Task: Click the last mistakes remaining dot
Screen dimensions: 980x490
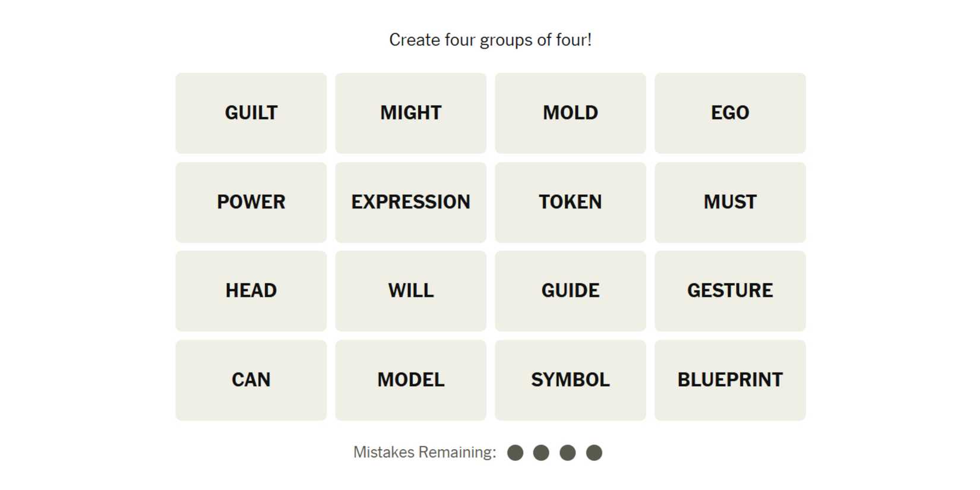Action: tap(594, 453)
